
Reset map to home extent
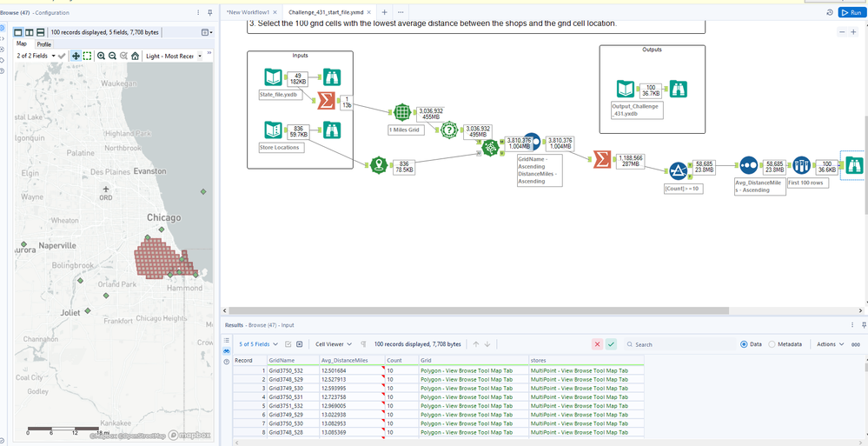point(135,56)
